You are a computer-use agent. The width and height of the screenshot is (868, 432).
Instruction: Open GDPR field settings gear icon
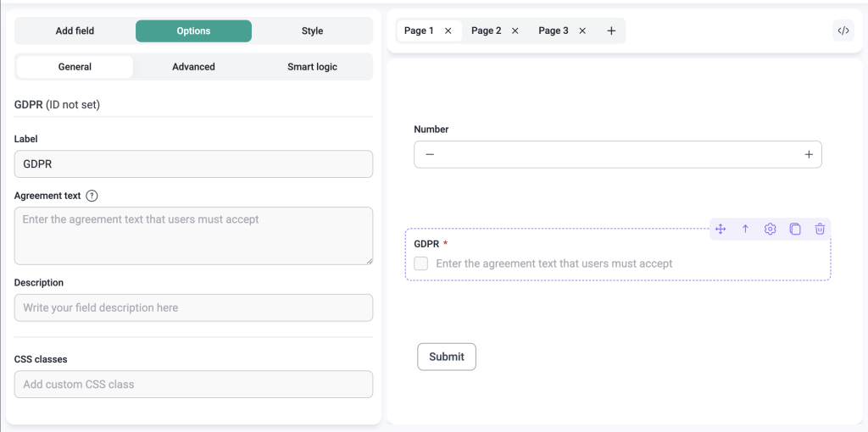click(770, 229)
